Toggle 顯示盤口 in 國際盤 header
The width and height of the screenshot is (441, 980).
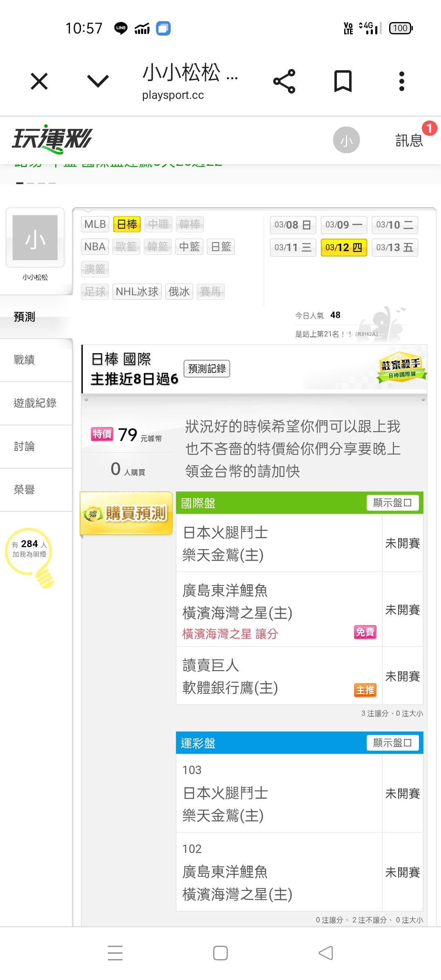click(x=392, y=503)
